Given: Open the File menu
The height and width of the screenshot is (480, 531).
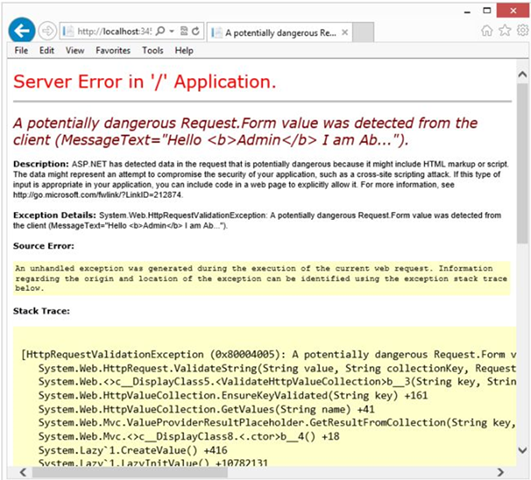Looking at the screenshot, I should [x=21, y=50].
